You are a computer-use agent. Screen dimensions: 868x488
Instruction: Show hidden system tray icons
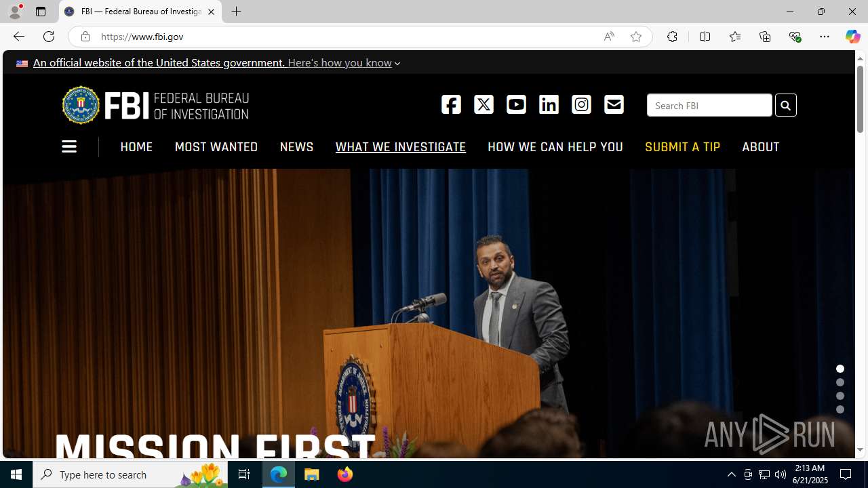[731, 474]
